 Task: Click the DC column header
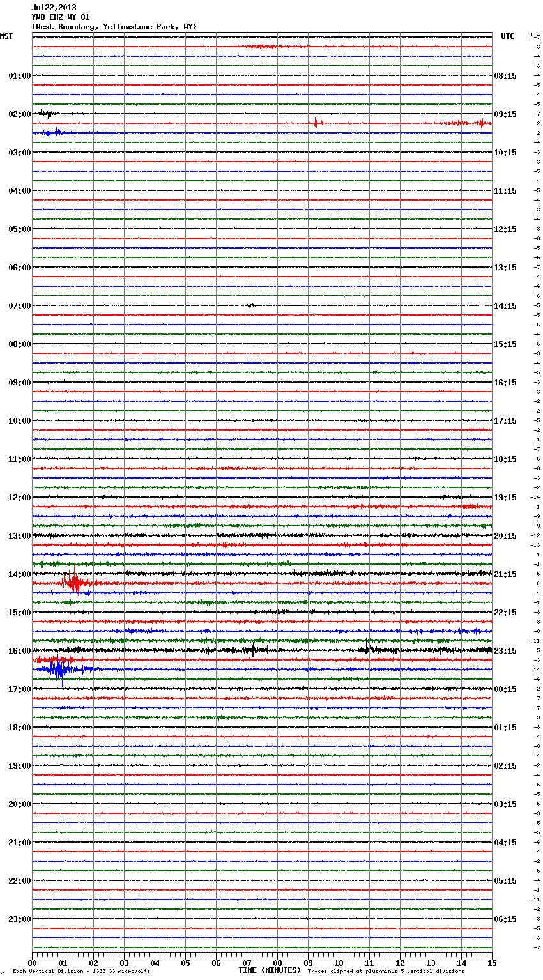tap(530, 34)
